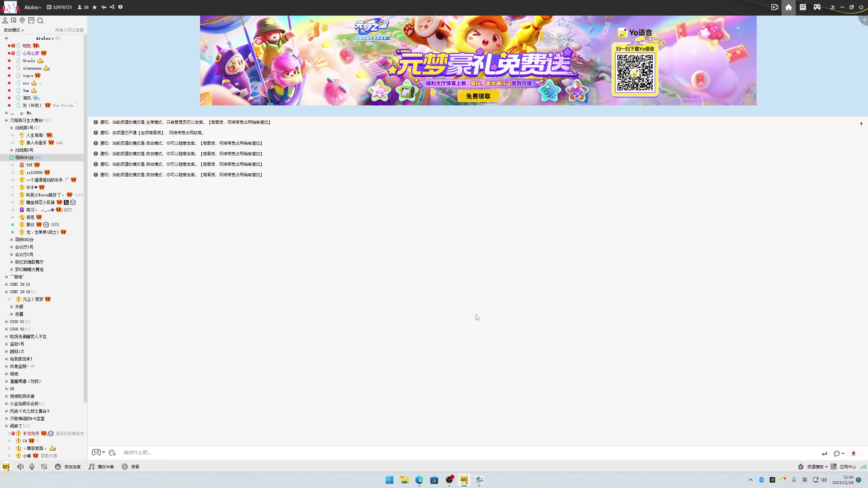Expand the 导师OB2台 sub-channel
Screen dimensions: 868x488
12,240
